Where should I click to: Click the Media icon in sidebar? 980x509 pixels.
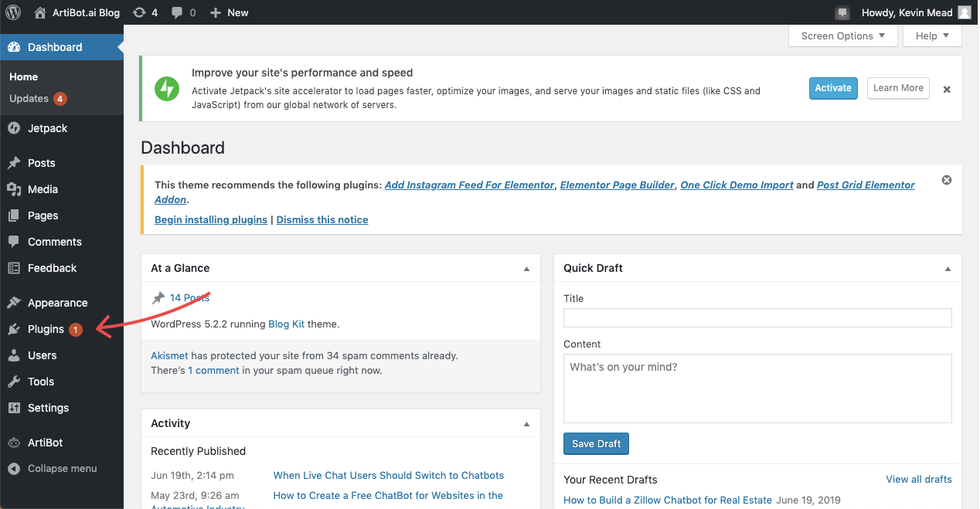(14, 189)
